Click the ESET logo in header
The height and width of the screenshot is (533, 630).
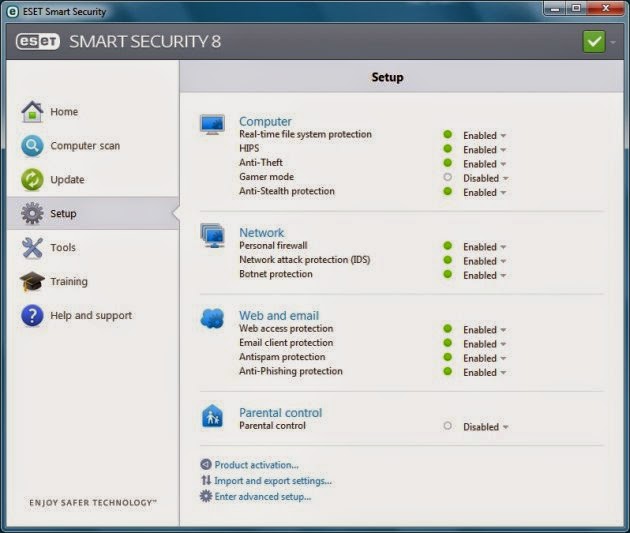(38, 41)
